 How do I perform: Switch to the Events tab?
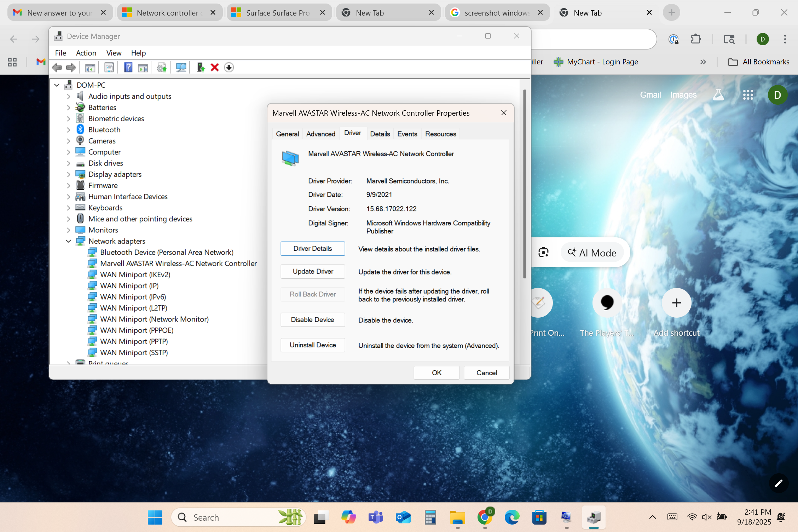(x=407, y=134)
